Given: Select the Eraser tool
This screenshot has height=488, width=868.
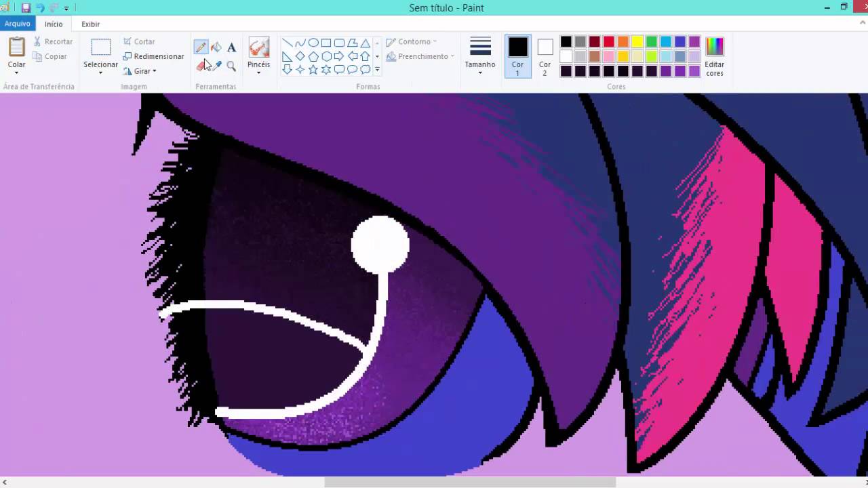Looking at the screenshot, I should (x=201, y=66).
